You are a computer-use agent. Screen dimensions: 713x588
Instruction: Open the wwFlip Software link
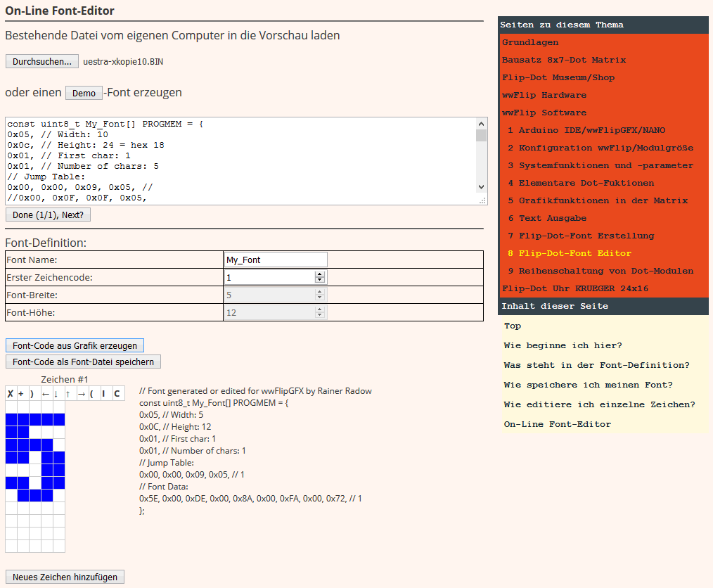pyautogui.click(x=544, y=113)
